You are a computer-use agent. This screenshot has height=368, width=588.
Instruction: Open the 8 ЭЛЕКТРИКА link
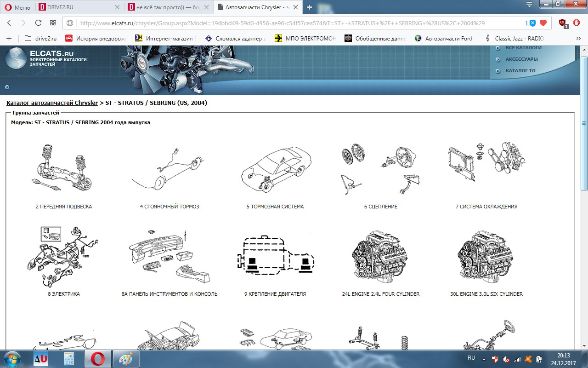64,294
